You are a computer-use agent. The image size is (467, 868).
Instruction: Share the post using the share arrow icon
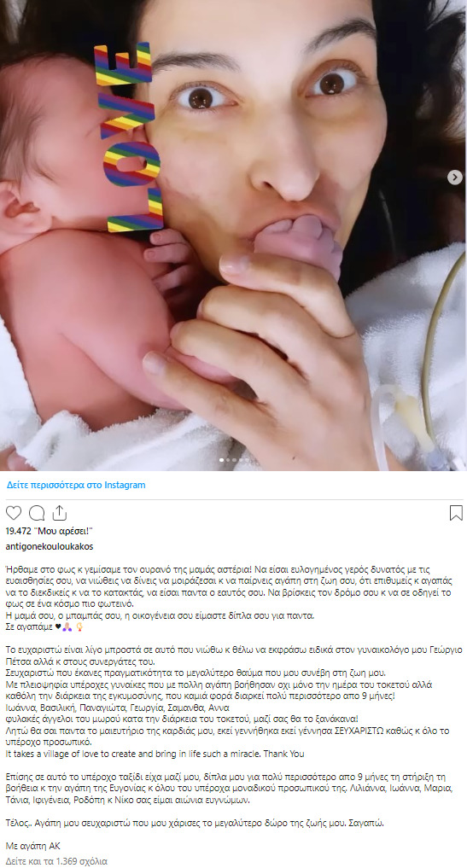[59, 513]
